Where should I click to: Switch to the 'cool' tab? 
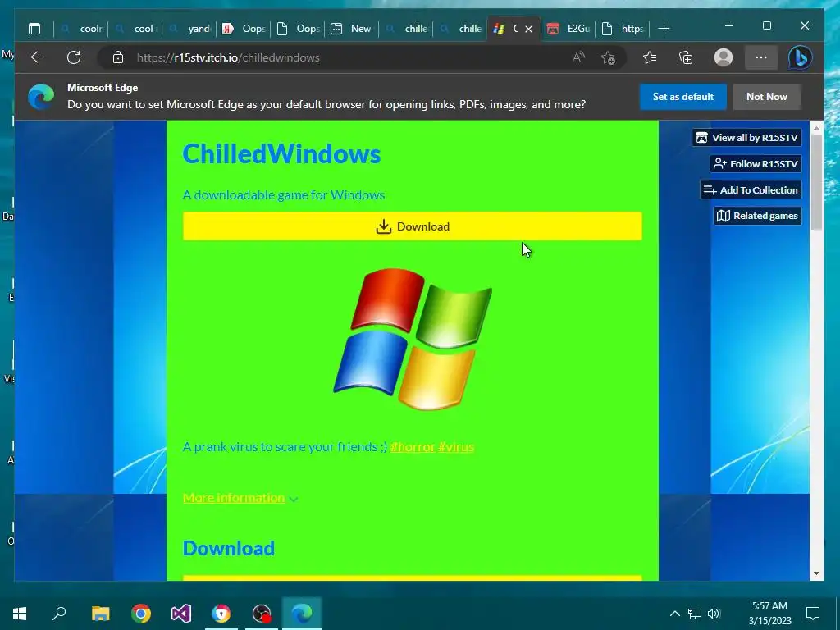(x=137, y=29)
